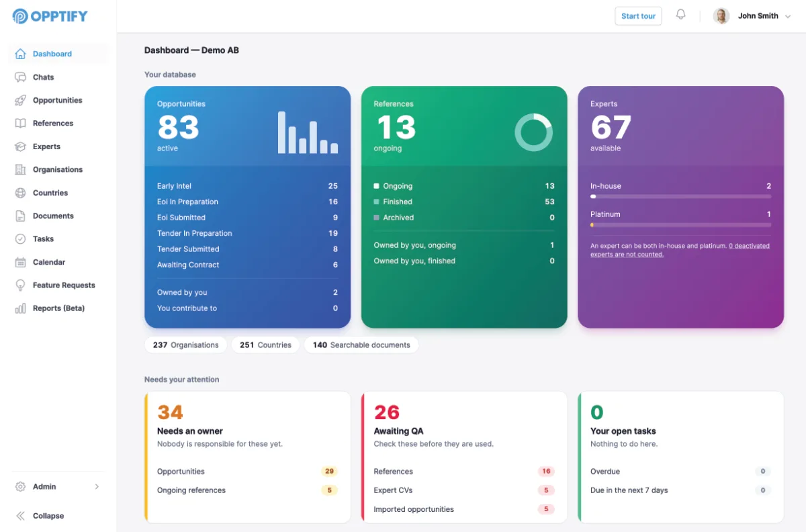Viewport: 806px width, 532px height.
Task: Click the Overdue tasks row
Action: 680,472
